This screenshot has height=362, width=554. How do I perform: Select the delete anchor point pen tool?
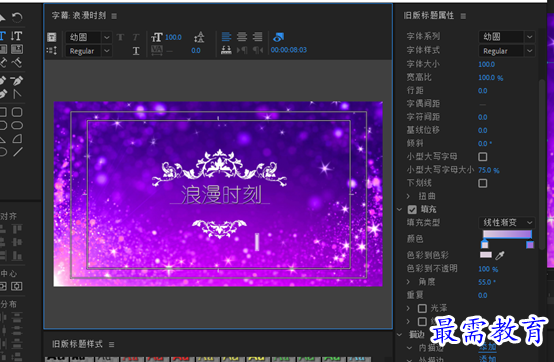pos(16,81)
